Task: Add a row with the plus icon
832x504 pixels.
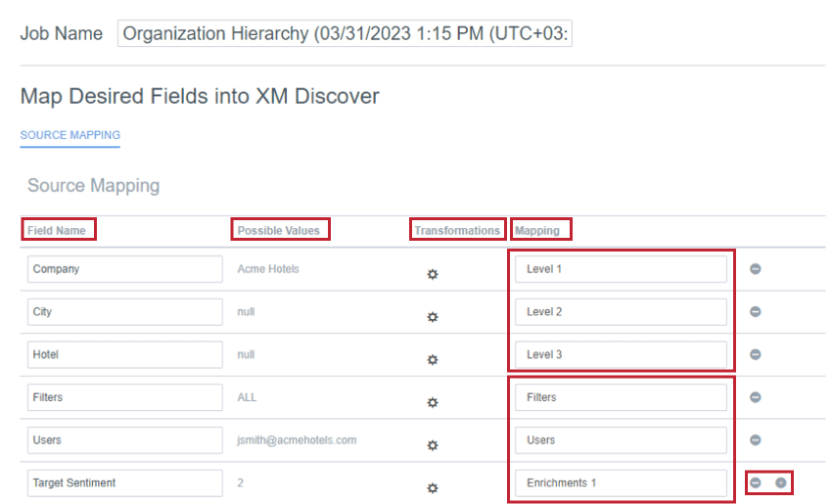Action: tap(780, 482)
